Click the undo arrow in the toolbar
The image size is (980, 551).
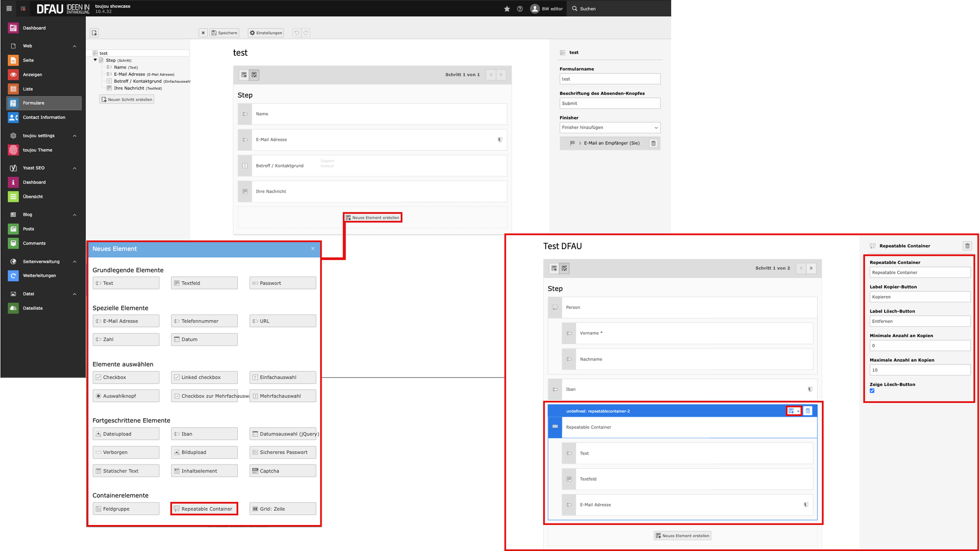297,33
